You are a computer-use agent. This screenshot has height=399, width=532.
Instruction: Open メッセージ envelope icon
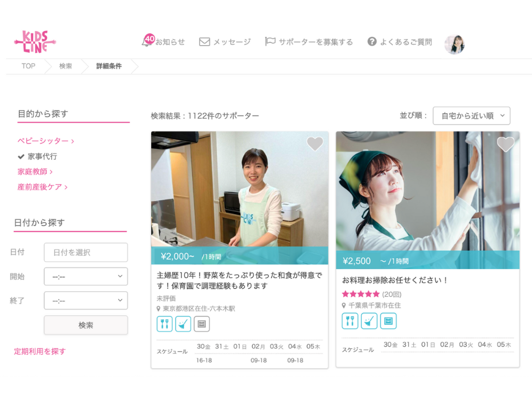click(x=204, y=42)
